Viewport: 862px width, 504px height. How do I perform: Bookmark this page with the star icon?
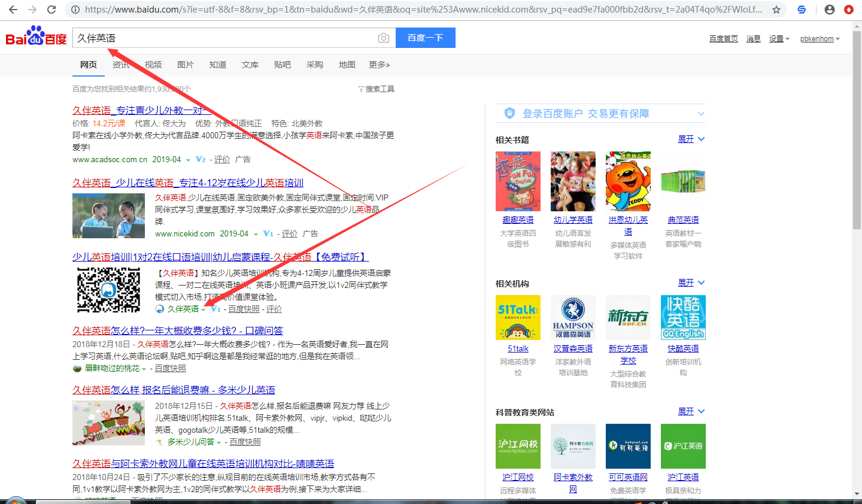click(x=776, y=10)
